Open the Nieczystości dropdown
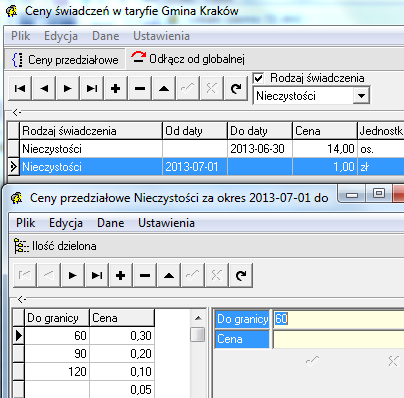This screenshot has height=398, width=404. click(x=361, y=96)
